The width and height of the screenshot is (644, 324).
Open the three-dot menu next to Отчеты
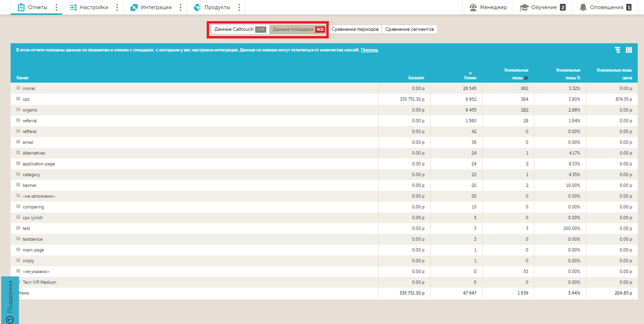point(56,7)
